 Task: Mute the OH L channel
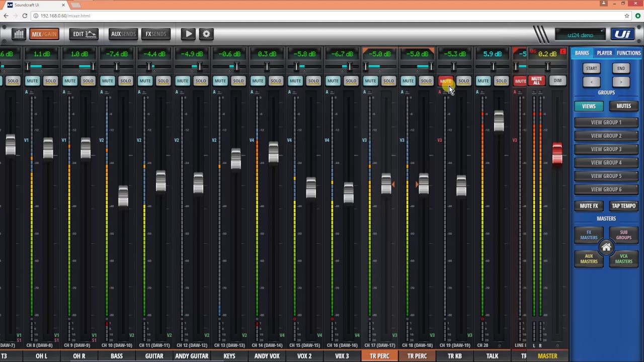tap(32, 81)
